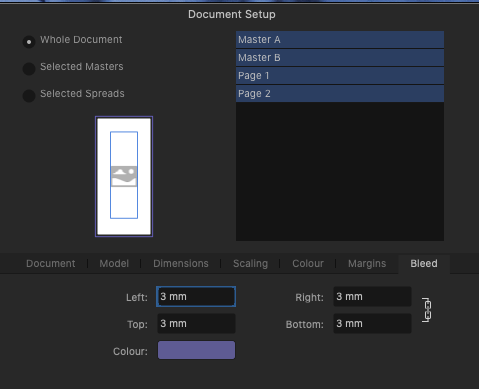Click the page preview thumbnail
This screenshot has height=389, width=479.
124,176
